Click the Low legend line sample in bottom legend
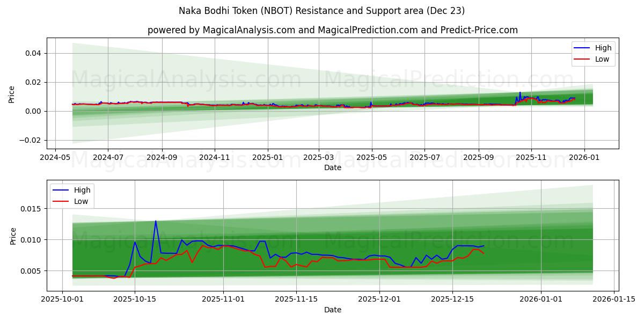 pos(62,201)
